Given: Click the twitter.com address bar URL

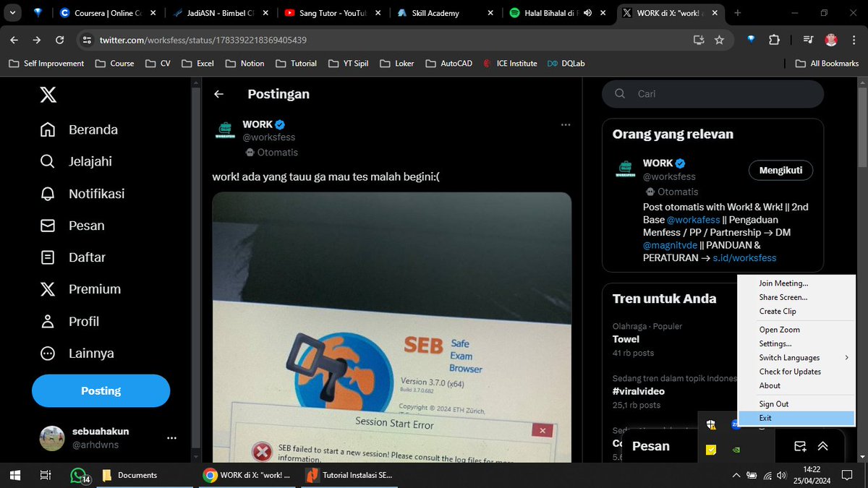Looking at the screenshot, I should (x=203, y=40).
